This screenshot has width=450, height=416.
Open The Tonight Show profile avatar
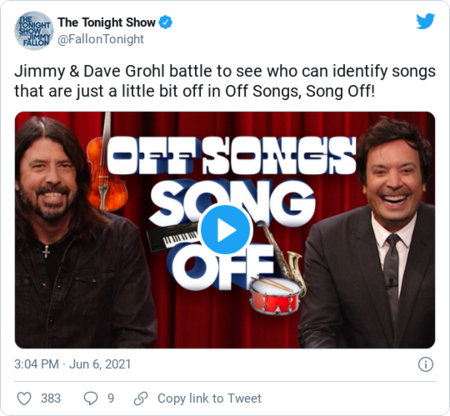[34, 30]
